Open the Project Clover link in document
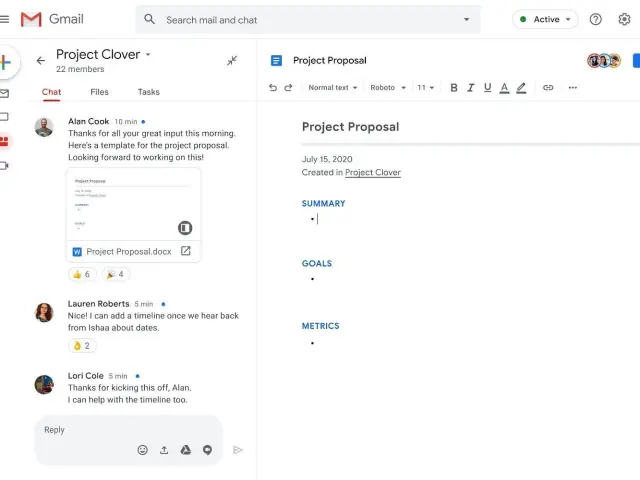 pos(372,173)
